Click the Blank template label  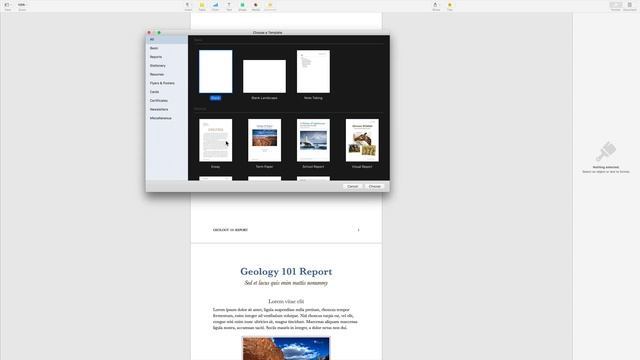[216, 98]
